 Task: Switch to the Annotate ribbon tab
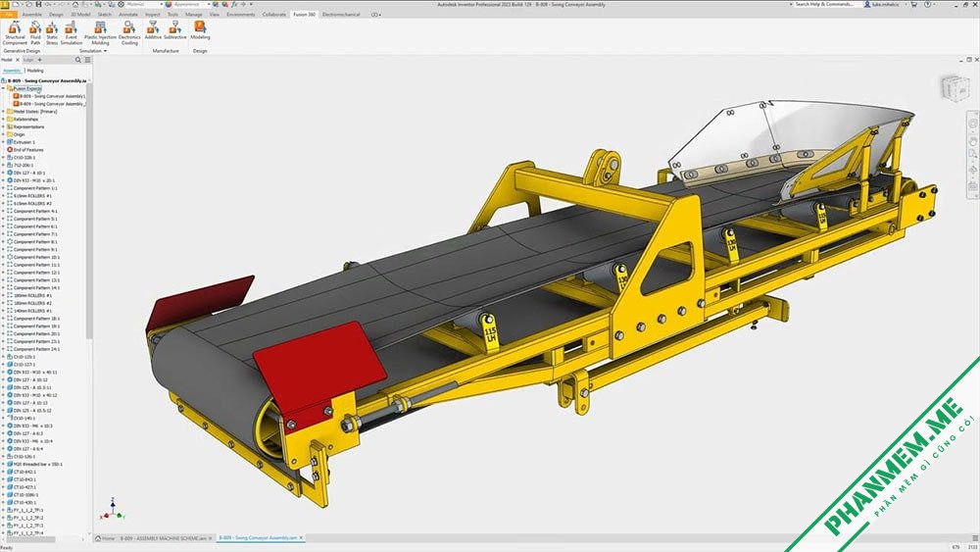128,14
